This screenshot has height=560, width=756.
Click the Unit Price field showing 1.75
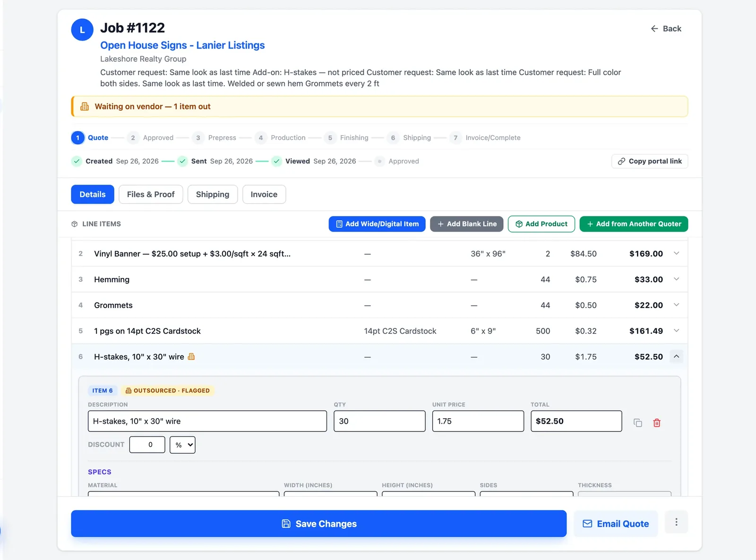478,421
